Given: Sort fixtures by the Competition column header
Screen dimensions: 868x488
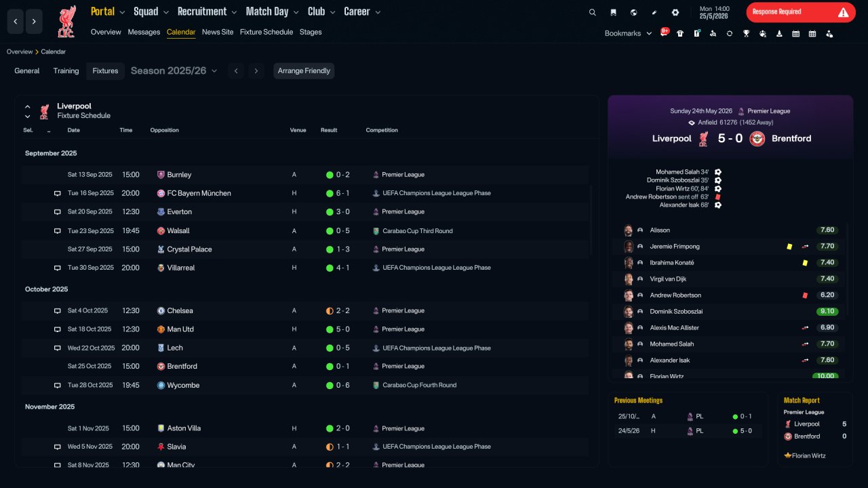Looking at the screenshot, I should pyautogui.click(x=382, y=130).
